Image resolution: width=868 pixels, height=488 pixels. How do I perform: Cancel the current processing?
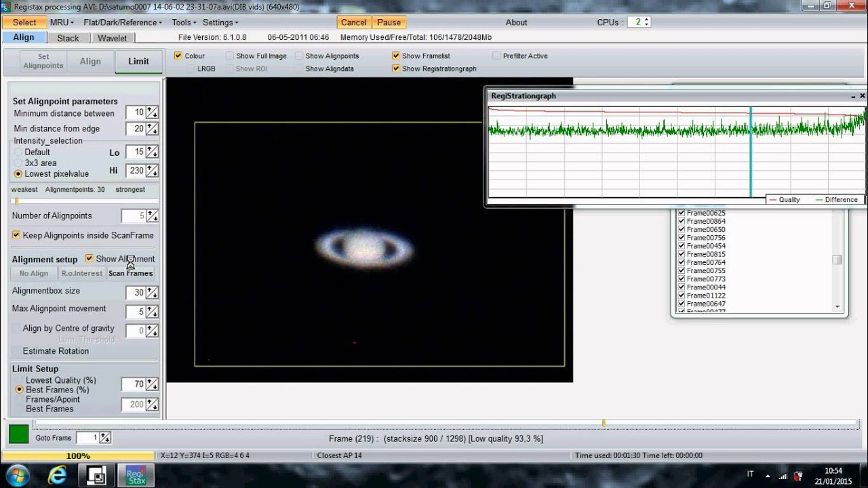[353, 22]
